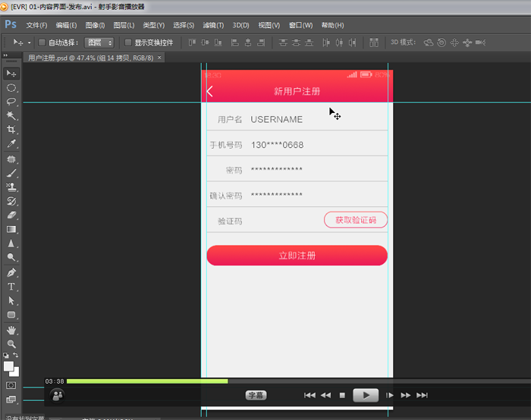
Task: Select the Clone Stamp tool
Action: coord(11,186)
